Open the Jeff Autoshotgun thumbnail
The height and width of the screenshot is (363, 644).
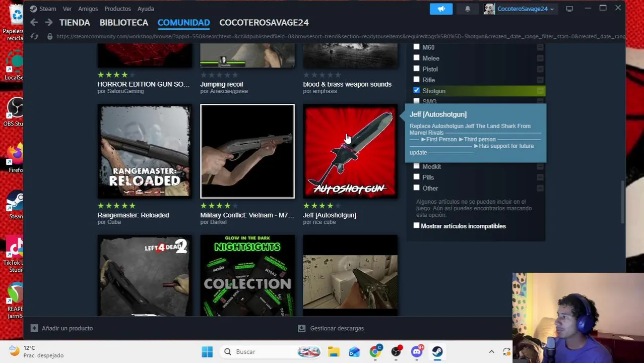click(x=350, y=151)
